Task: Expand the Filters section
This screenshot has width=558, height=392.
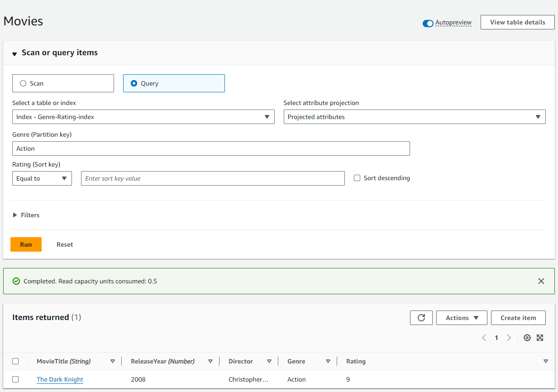Action: point(26,215)
